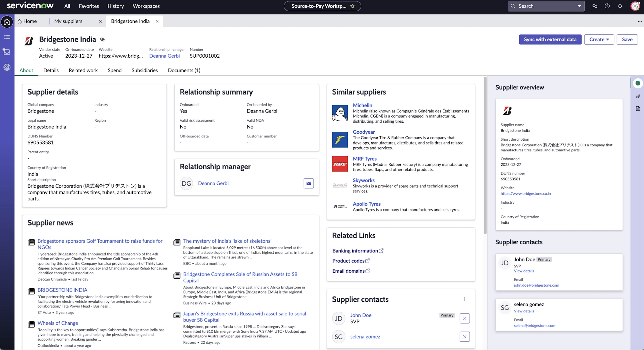Open the History menu
Screen dimensions: 644x350
click(x=116, y=6)
